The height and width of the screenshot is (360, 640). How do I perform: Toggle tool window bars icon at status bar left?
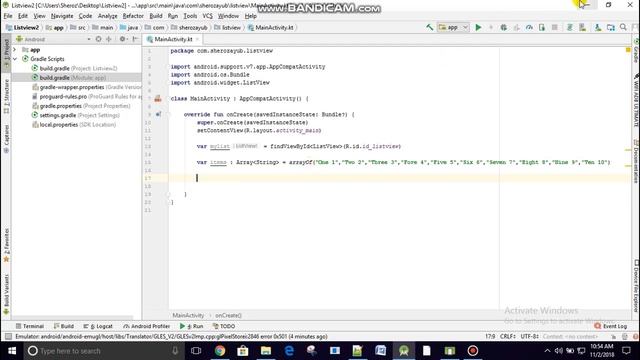click(8, 336)
